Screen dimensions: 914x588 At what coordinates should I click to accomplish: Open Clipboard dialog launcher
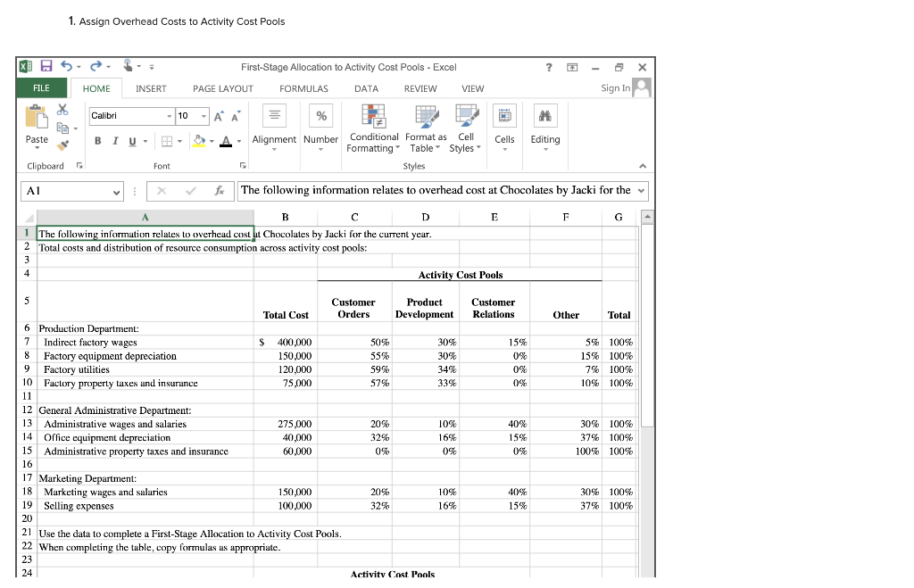click(x=79, y=165)
